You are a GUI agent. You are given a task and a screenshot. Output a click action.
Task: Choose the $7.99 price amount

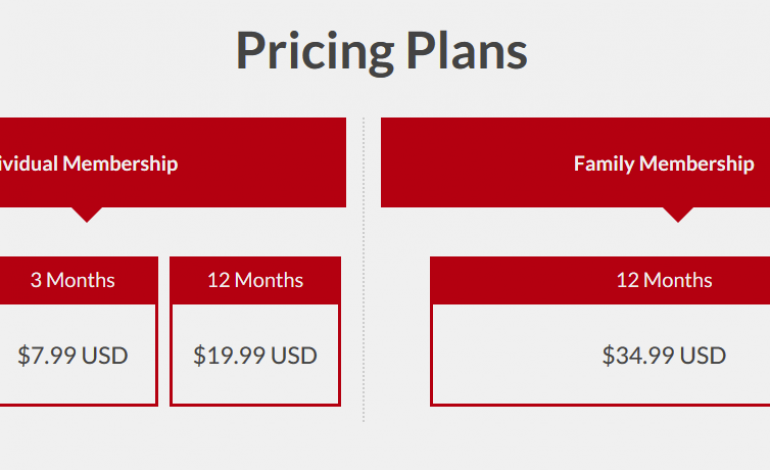point(45,355)
